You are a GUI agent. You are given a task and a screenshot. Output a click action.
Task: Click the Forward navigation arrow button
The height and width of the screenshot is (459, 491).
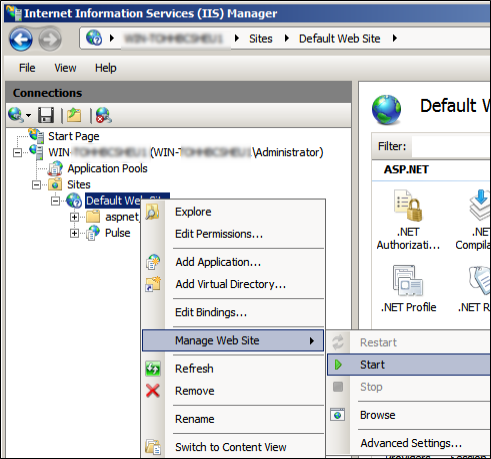50,40
